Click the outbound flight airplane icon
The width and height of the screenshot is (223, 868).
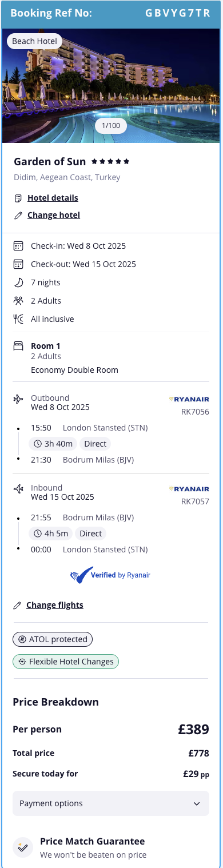point(18,399)
